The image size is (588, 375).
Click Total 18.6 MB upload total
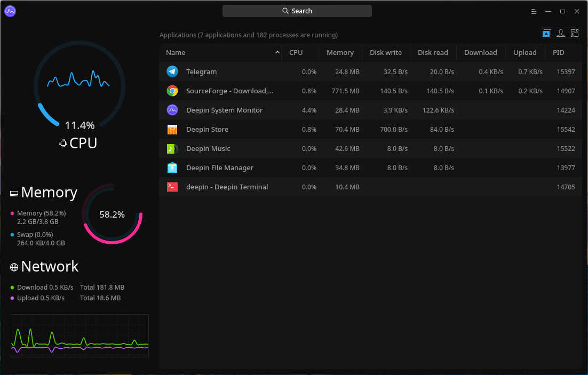point(100,298)
